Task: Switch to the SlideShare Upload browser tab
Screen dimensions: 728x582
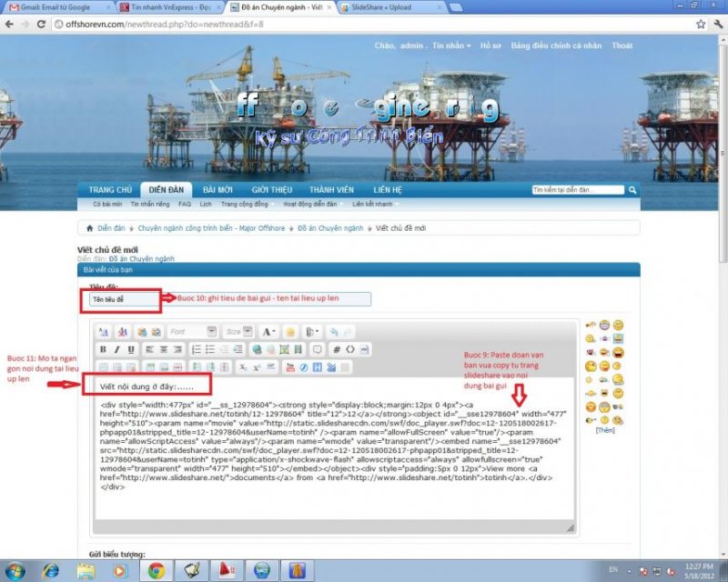Action: point(390,7)
